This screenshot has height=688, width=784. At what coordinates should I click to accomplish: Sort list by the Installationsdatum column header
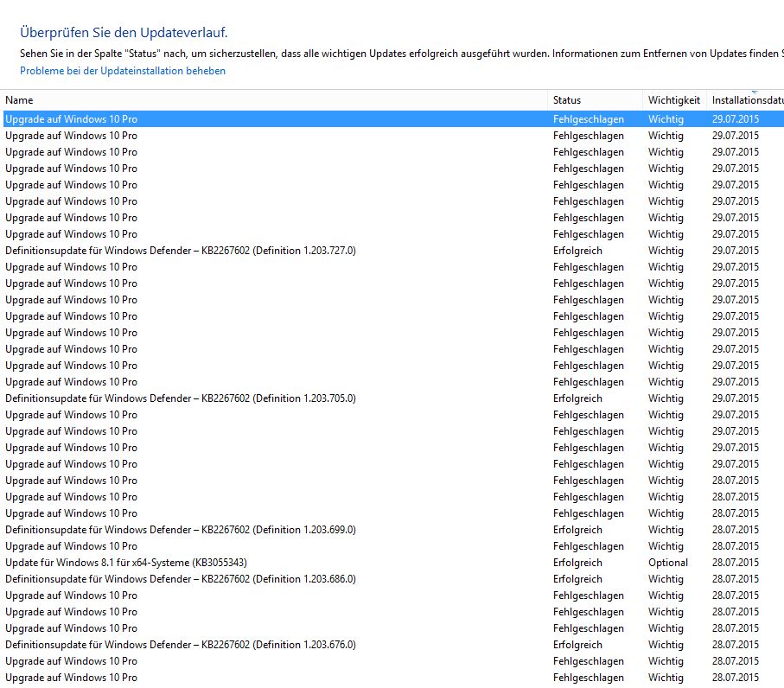coord(746,100)
